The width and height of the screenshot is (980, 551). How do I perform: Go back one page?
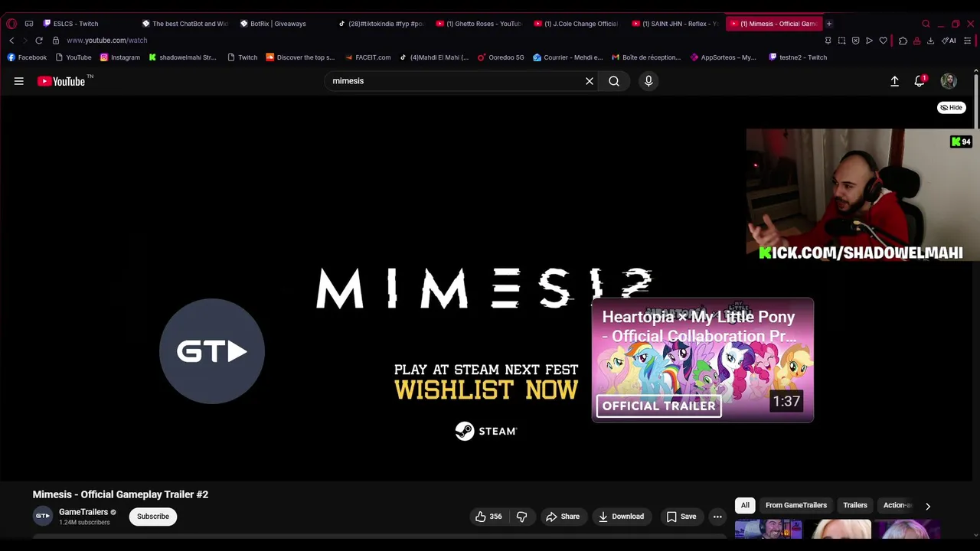pyautogui.click(x=11, y=41)
